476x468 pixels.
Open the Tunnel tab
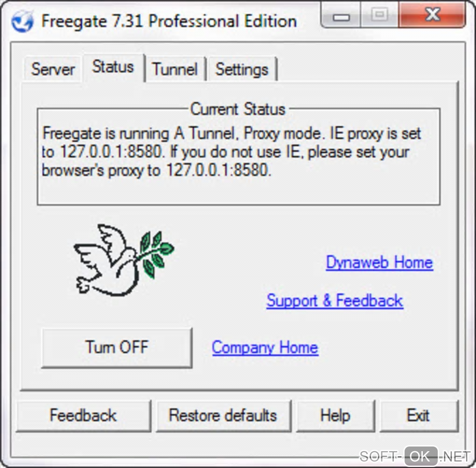click(x=175, y=69)
